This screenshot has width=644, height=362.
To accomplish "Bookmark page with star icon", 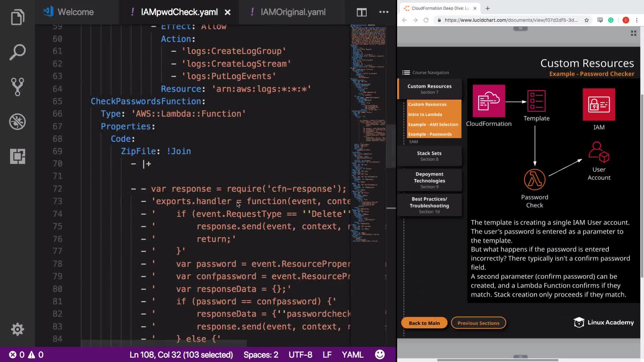I will (586, 20).
